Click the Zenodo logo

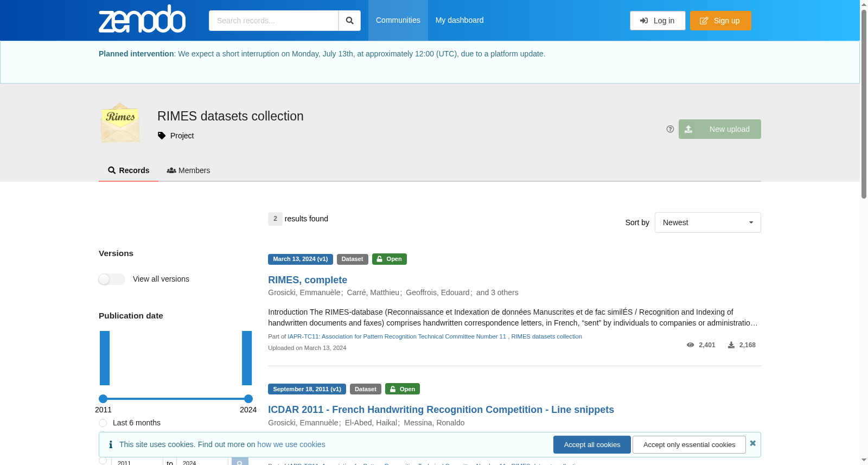(142, 20)
